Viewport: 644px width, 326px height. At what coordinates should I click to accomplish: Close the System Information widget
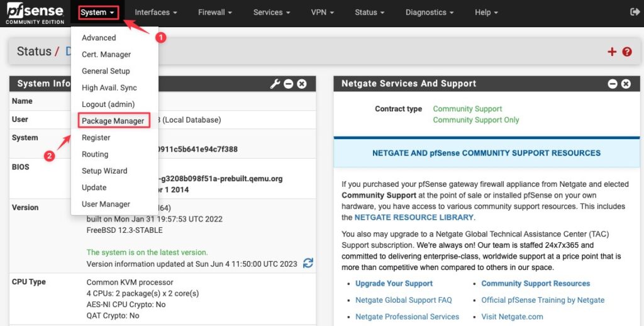pos(302,84)
